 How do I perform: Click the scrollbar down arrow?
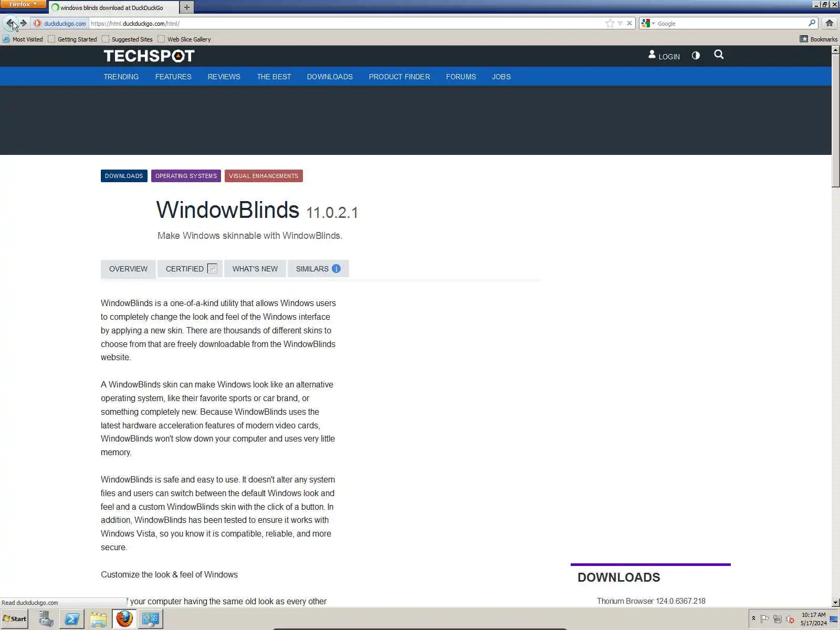point(835,603)
